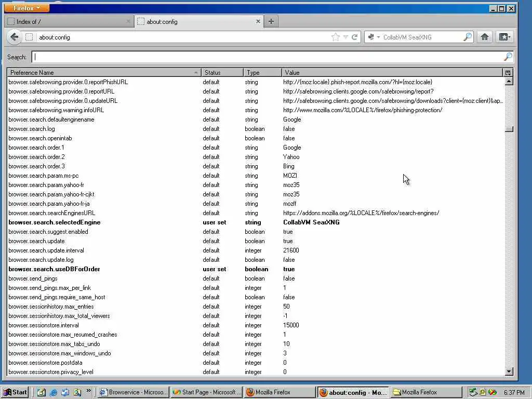Select browser.send_pings preference
Image resolution: width=532 pixels, height=399 pixels.
pos(256,278)
